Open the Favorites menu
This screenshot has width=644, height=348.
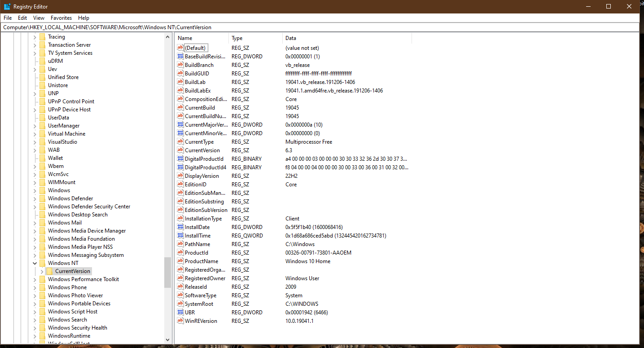coord(61,18)
